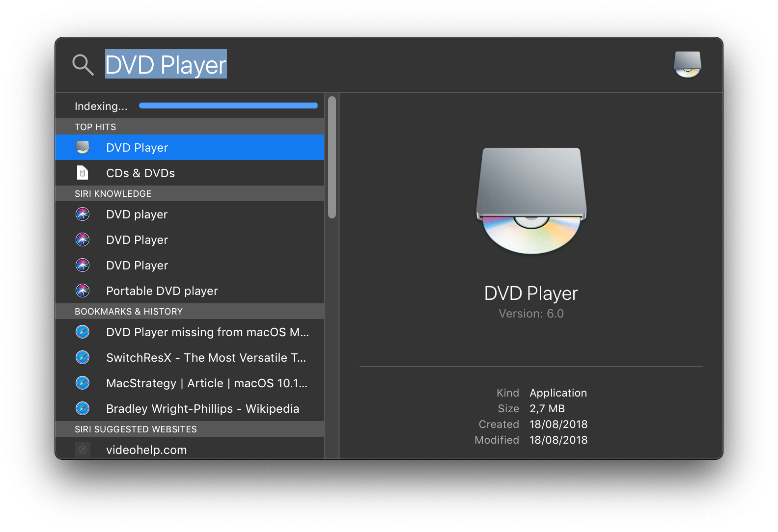Open Portable DVD player Siri result
This screenshot has width=778, height=532.
tap(190, 291)
